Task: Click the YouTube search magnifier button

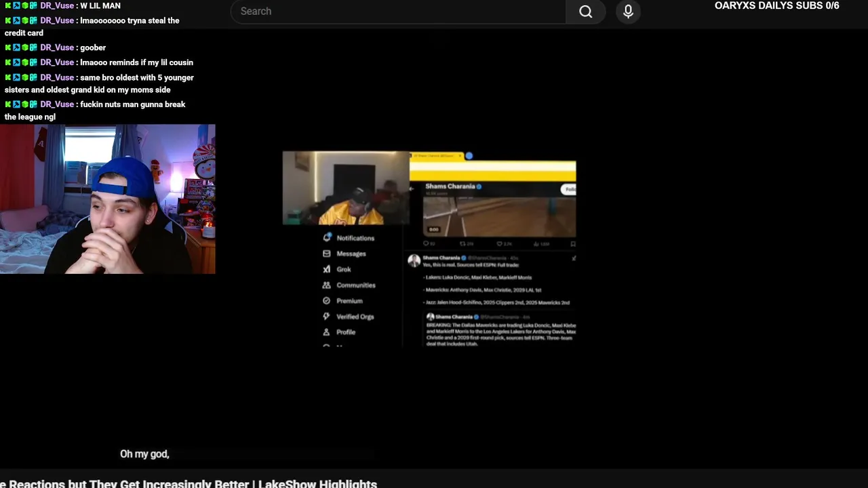Action: [586, 12]
